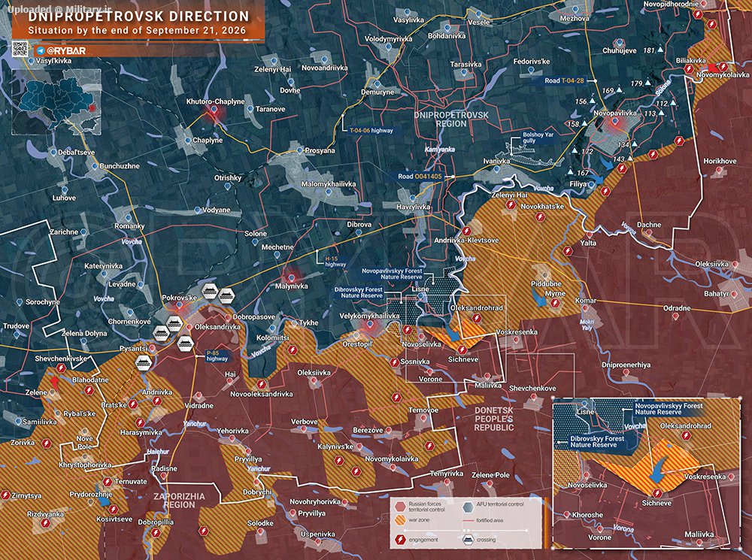This screenshot has height=560, width=752.
Task: Click the "Road T-04-28" label
Action: (564, 80)
